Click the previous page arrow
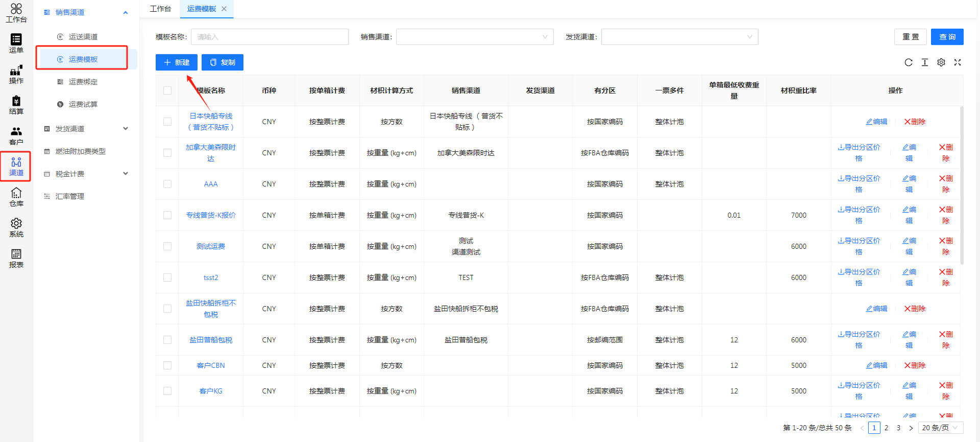Image resolution: width=980 pixels, height=442 pixels. coord(862,428)
